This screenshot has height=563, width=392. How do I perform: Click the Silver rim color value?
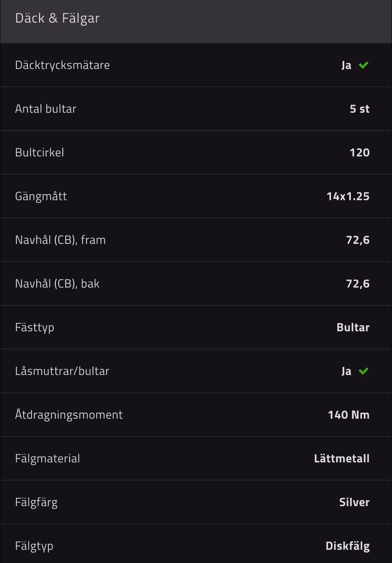[354, 502]
